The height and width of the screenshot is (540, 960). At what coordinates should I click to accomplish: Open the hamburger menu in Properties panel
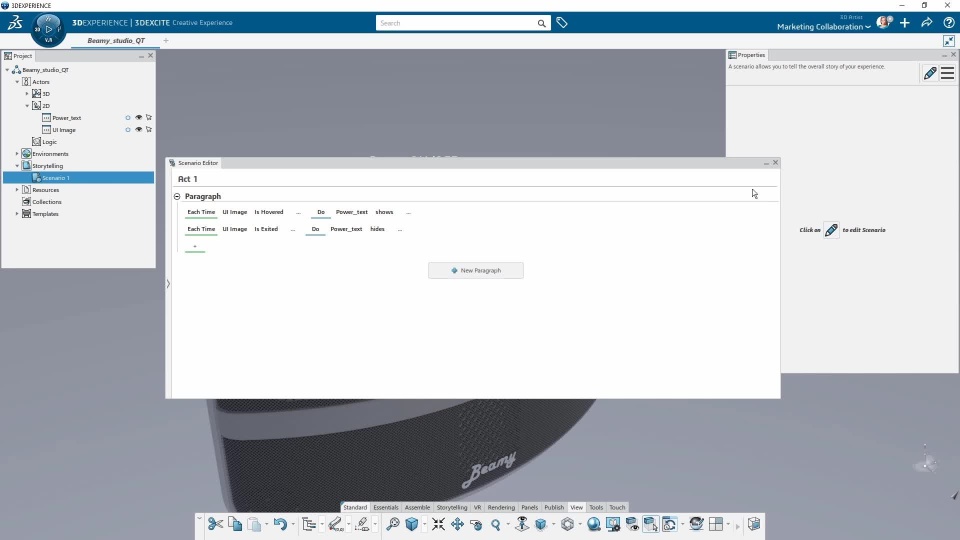[947, 73]
